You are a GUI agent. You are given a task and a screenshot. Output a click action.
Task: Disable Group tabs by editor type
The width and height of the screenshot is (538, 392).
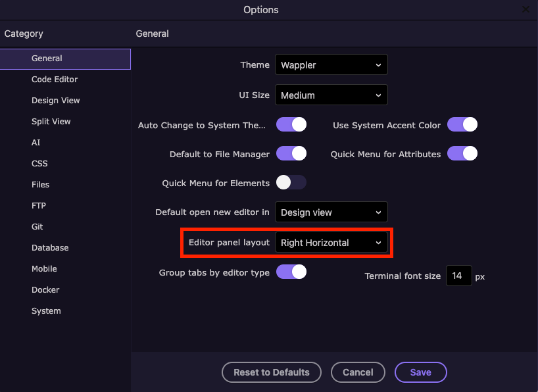(x=291, y=272)
